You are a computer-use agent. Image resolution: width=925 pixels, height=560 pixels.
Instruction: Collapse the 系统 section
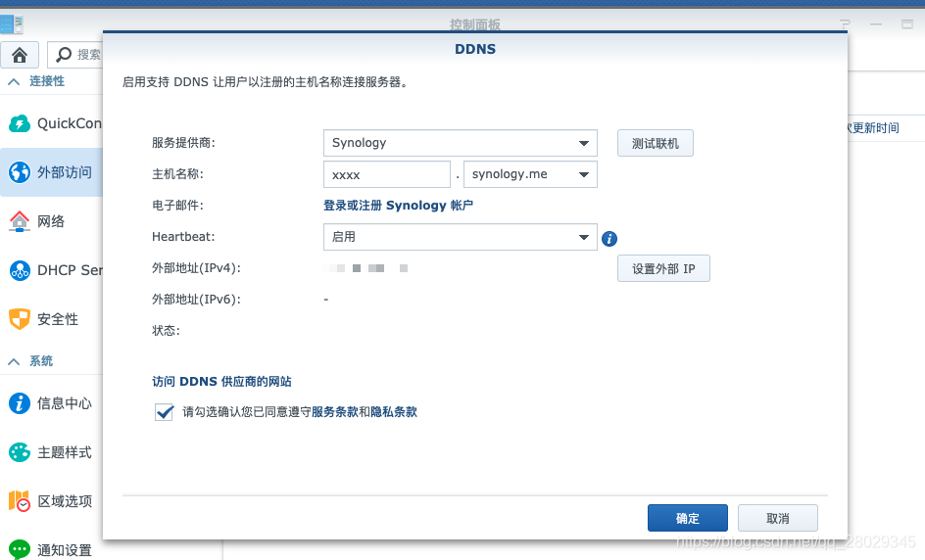(14, 361)
